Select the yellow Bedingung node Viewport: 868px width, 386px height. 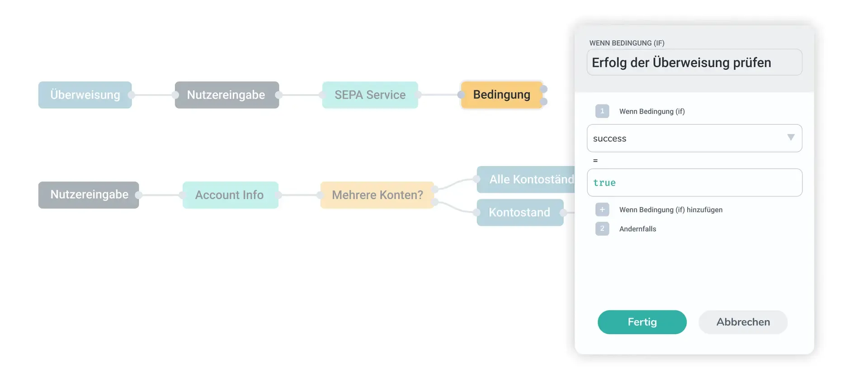coord(501,95)
